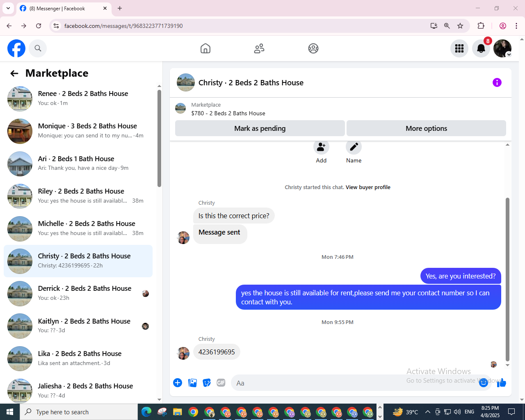Open a new browser tab
Screen dimensions: 525x420
(120, 8)
